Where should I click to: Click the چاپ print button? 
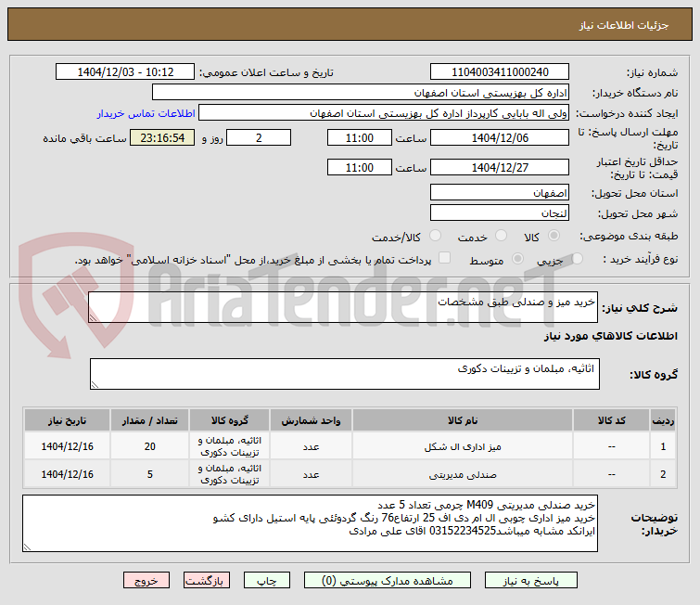click(266, 581)
